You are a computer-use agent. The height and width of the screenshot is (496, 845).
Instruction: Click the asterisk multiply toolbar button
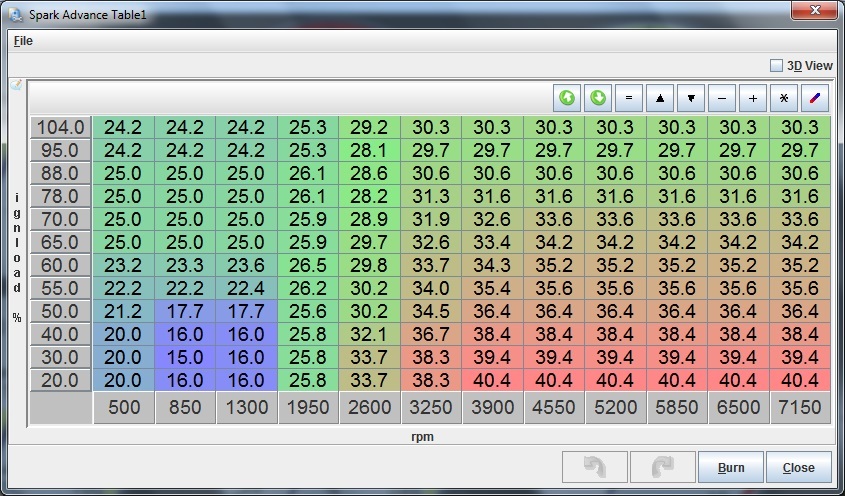(x=784, y=98)
